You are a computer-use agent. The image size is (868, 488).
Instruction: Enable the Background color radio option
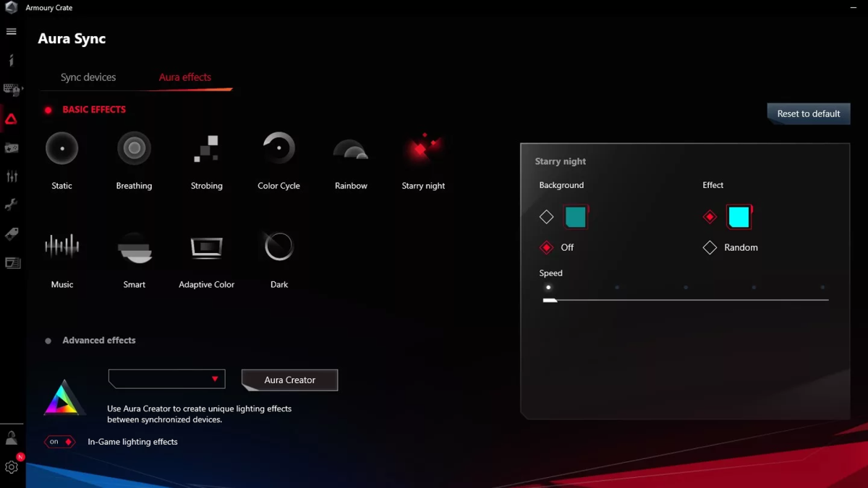tap(547, 217)
